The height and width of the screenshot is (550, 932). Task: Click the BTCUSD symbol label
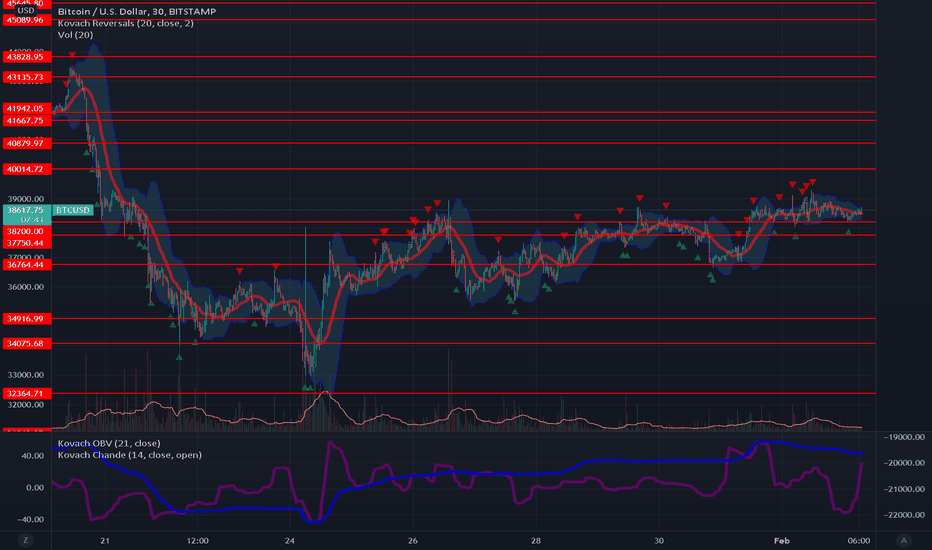(73, 210)
